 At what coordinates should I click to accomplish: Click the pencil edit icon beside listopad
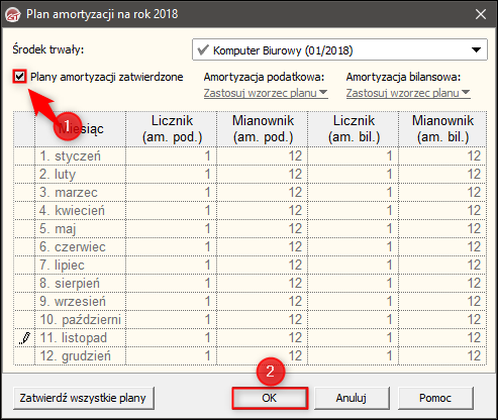coord(24,338)
